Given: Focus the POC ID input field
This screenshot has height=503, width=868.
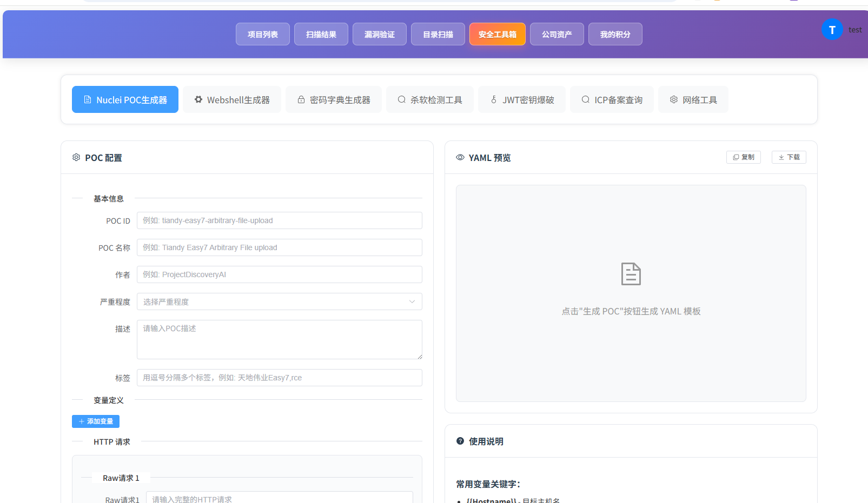Looking at the screenshot, I should point(280,220).
